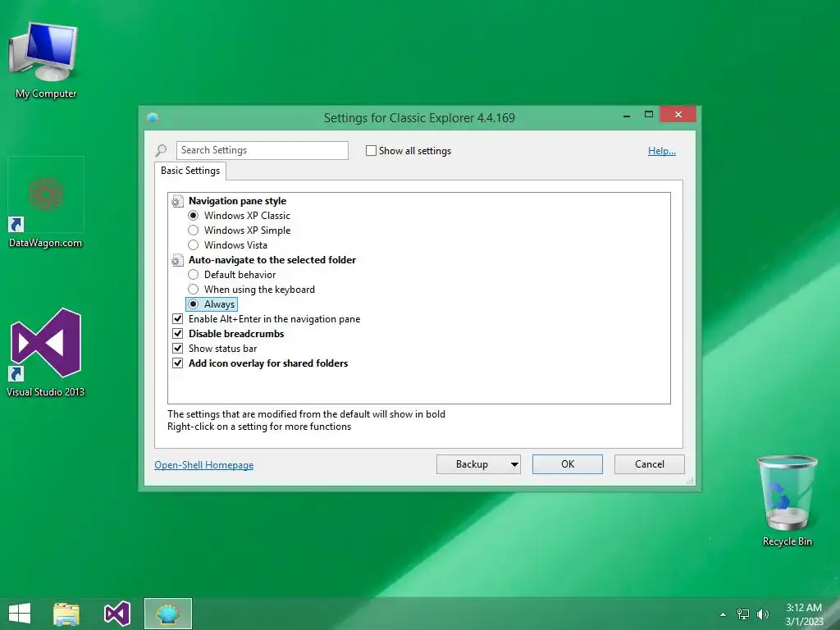840x630 pixels.
Task: Expand the Backup dropdown arrow
Action: pyautogui.click(x=514, y=464)
